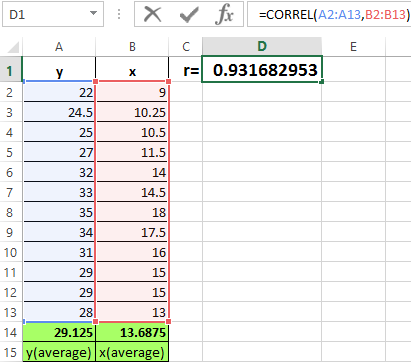Select all cells with corner triangle
This screenshot has height=362, width=411.
point(13,47)
